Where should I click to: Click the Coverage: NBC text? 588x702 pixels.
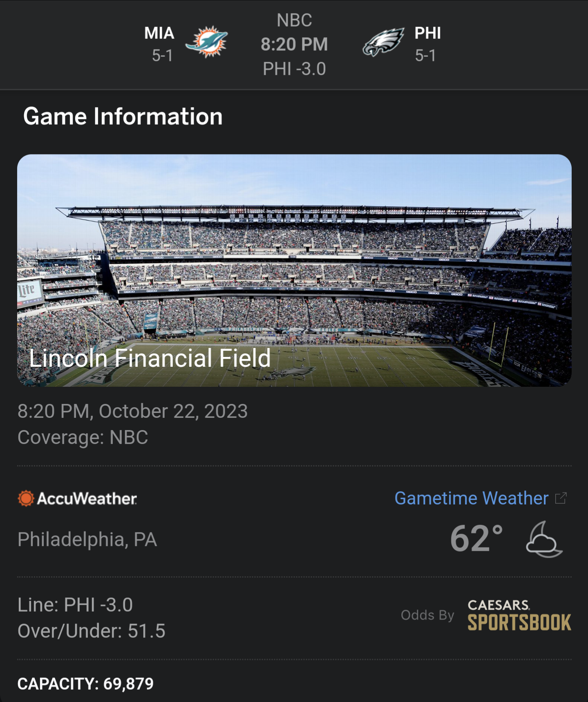[x=83, y=437]
